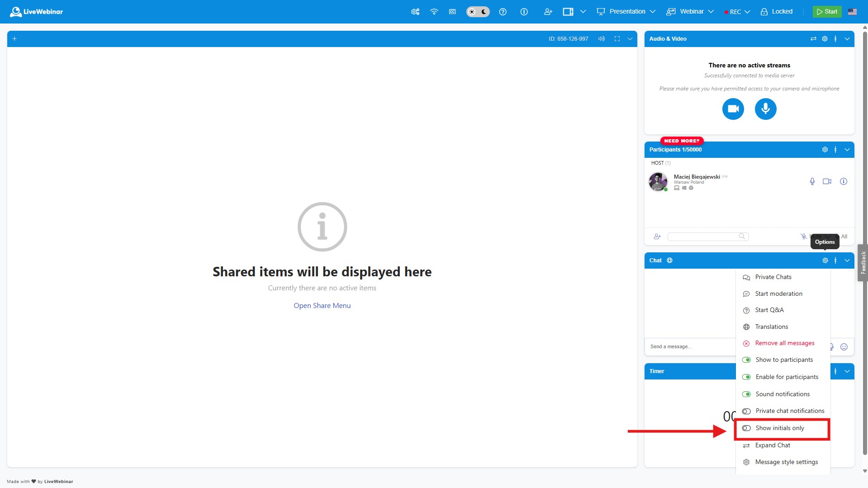This screenshot has width=868, height=488.
Task: Turn on microphone with round blue button
Action: pyautogui.click(x=765, y=109)
